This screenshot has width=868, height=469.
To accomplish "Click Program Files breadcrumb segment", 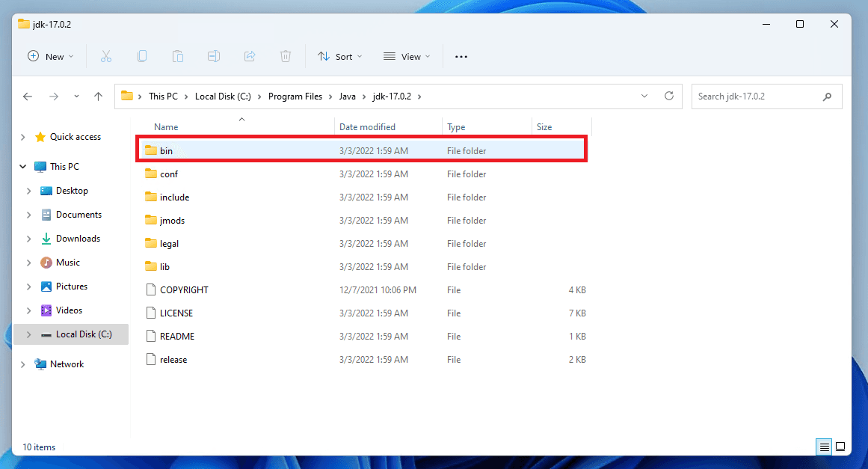I will 295,96.
